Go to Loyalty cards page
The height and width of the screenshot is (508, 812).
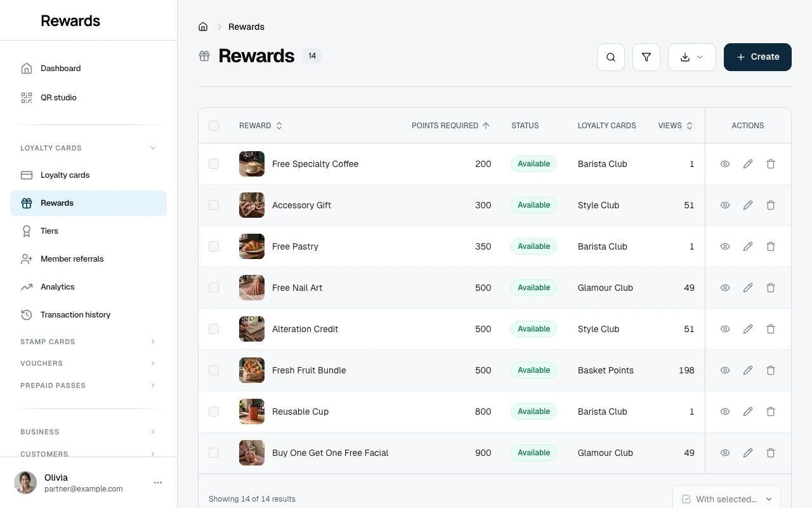point(88,175)
